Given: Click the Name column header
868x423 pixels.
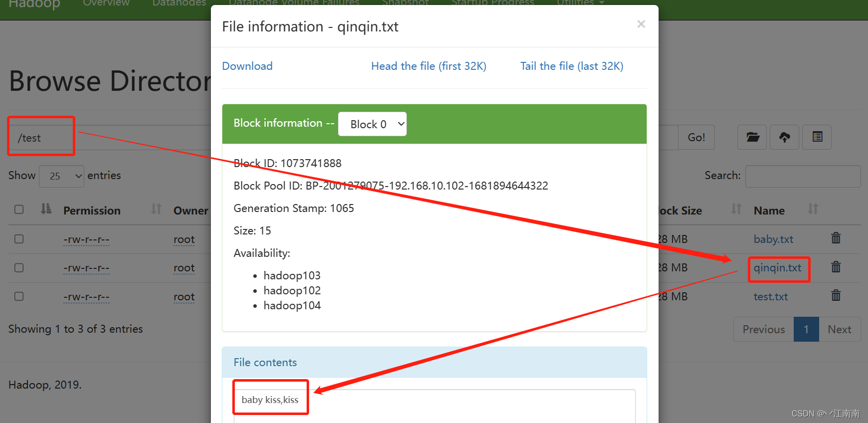Looking at the screenshot, I should click(x=769, y=211).
